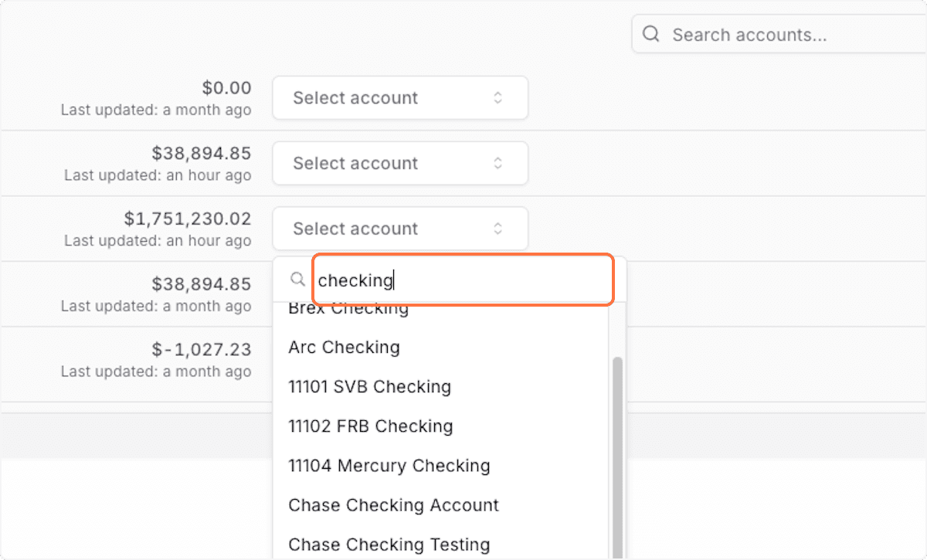Image resolution: width=927 pixels, height=560 pixels.
Task: Click the search icon beside Search accounts field
Action: [x=650, y=34]
